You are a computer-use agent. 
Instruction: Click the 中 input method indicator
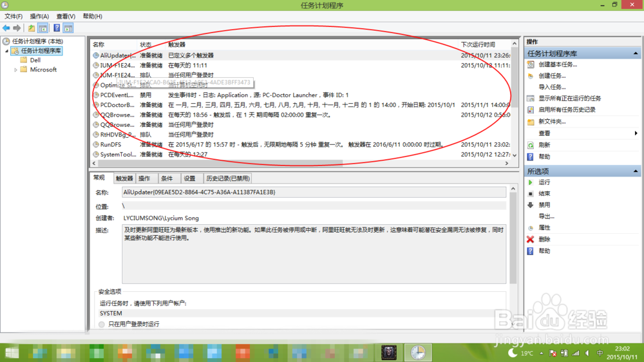[600, 353]
